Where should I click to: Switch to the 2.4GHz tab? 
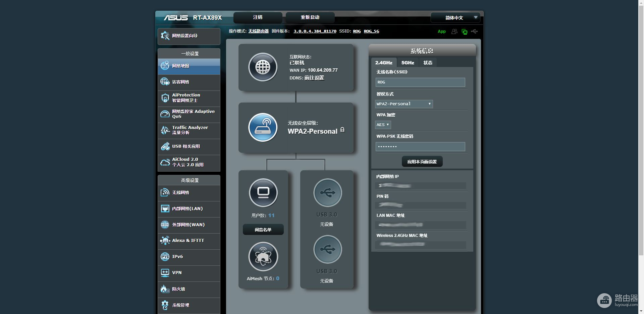pyautogui.click(x=384, y=63)
